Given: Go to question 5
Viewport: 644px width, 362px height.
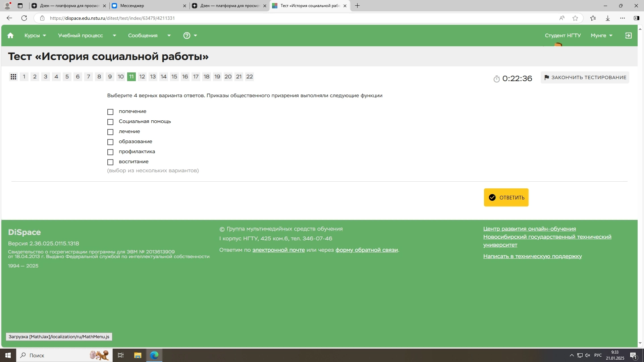Looking at the screenshot, I should click(x=67, y=77).
